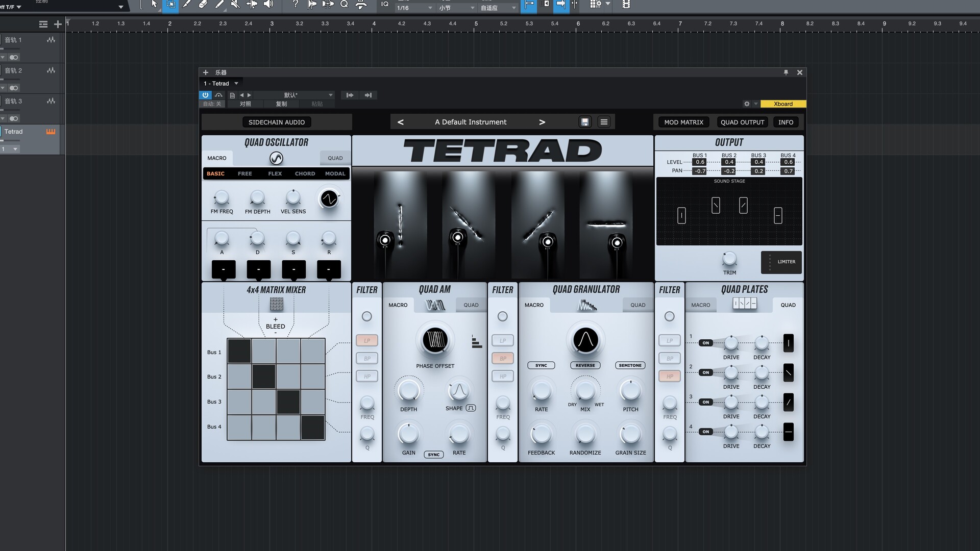Select the HP filter before Quad Plates
The width and height of the screenshot is (980, 551).
tap(670, 376)
